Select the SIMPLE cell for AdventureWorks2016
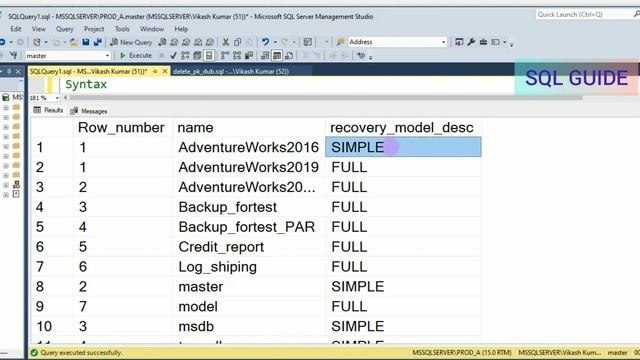The height and width of the screenshot is (360, 640). pos(403,147)
